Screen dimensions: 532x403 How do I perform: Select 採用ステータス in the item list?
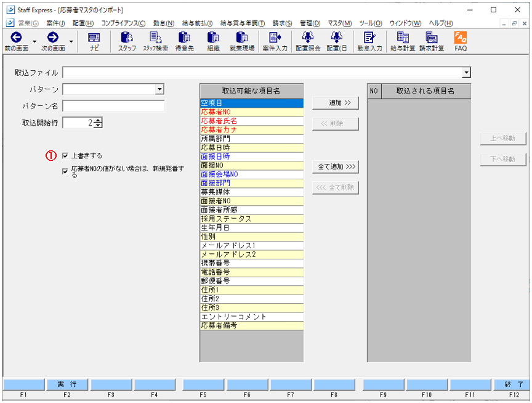(x=252, y=219)
